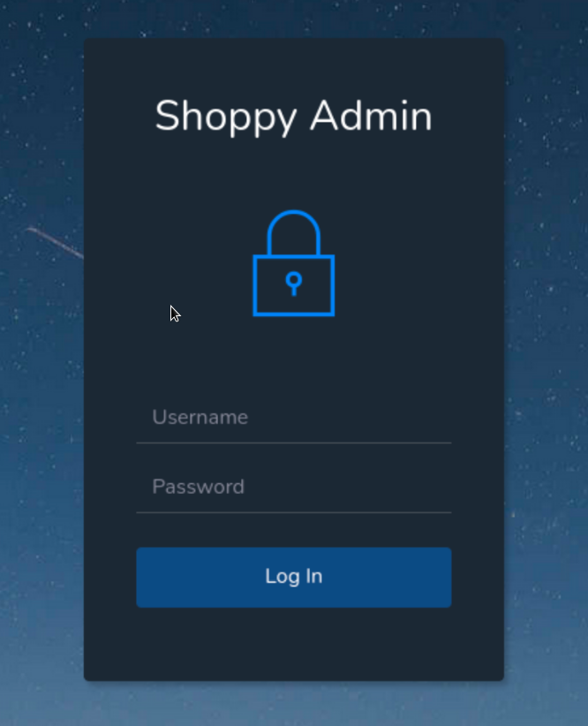
Task: Click the starry background right of the login card
Action: coord(547,361)
